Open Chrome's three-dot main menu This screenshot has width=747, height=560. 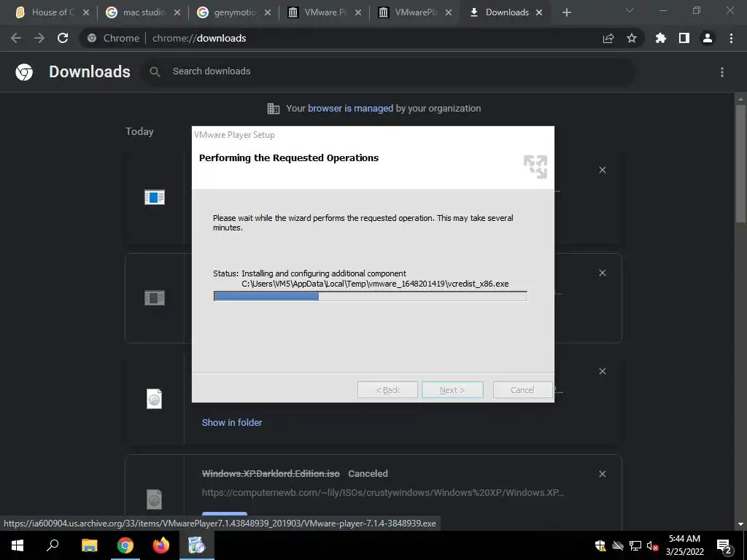tap(731, 38)
